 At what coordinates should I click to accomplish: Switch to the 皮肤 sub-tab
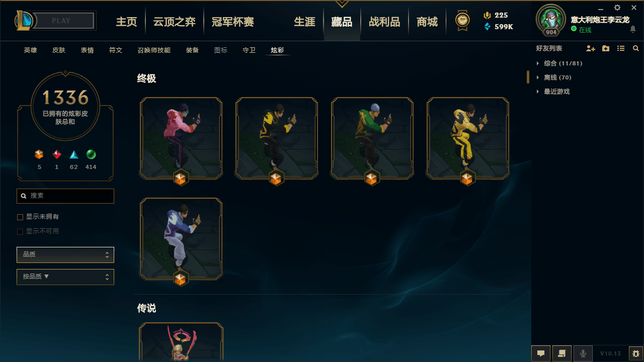point(59,50)
